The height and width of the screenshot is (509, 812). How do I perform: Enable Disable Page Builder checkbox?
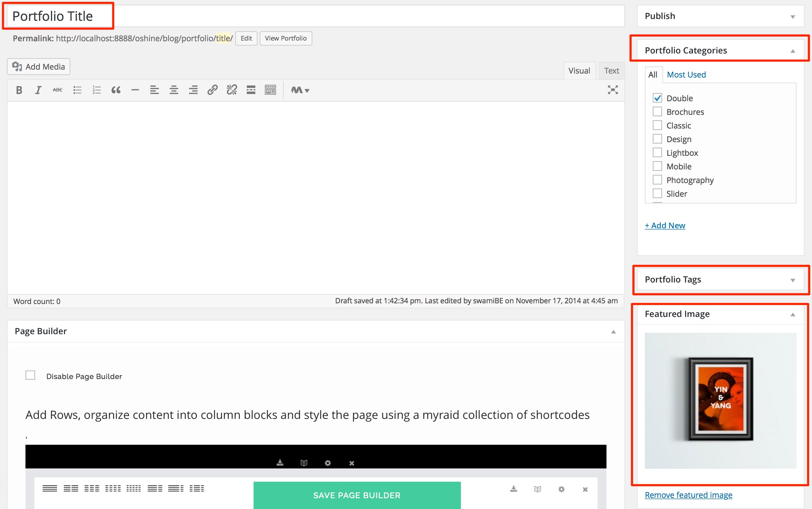click(x=30, y=375)
